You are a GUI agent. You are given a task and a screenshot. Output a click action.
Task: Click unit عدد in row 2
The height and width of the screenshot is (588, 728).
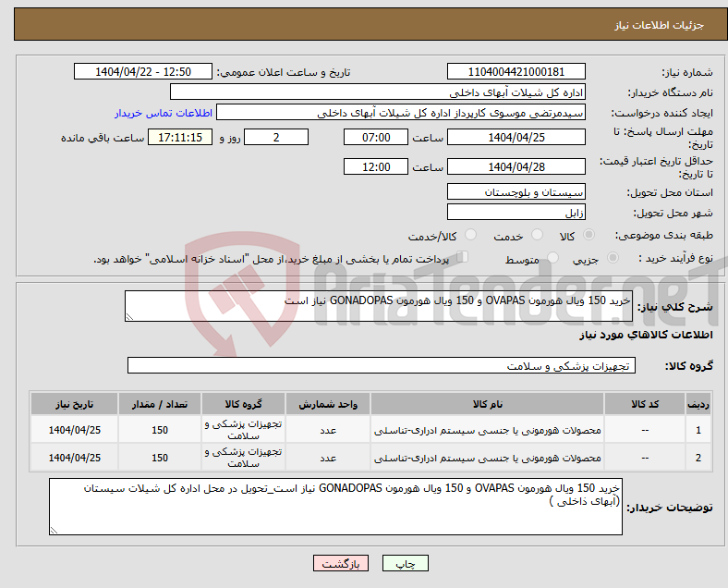point(328,458)
